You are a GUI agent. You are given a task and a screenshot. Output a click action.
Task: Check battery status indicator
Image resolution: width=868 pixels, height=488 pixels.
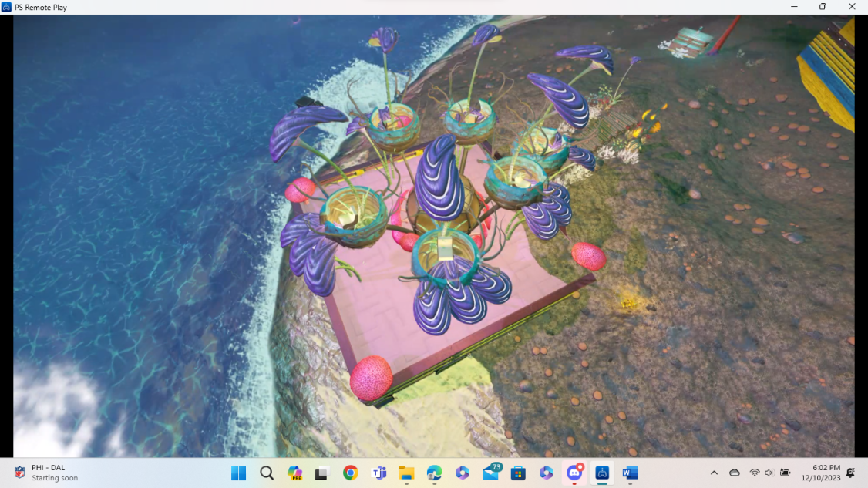pyautogui.click(x=785, y=473)
